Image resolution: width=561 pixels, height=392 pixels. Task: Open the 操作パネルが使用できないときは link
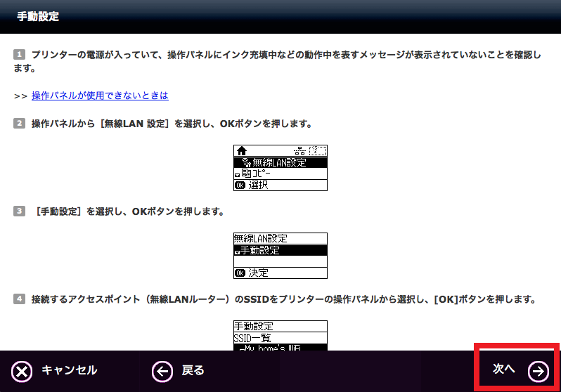(x=100, y=96)
